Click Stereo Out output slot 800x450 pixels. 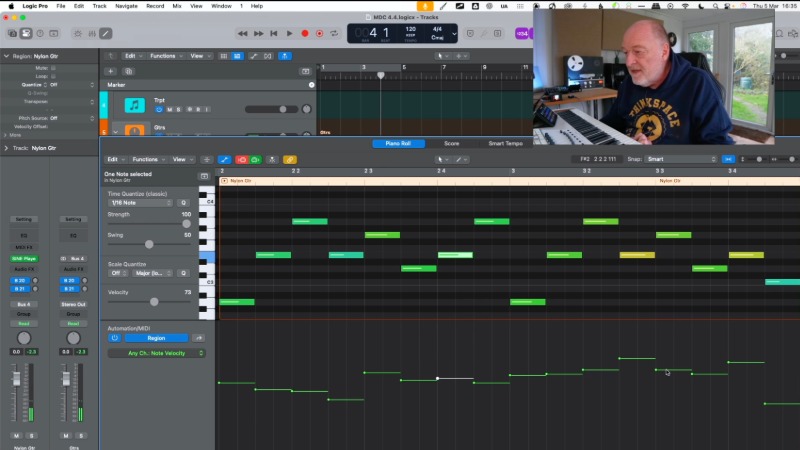(x=73, y=304)
